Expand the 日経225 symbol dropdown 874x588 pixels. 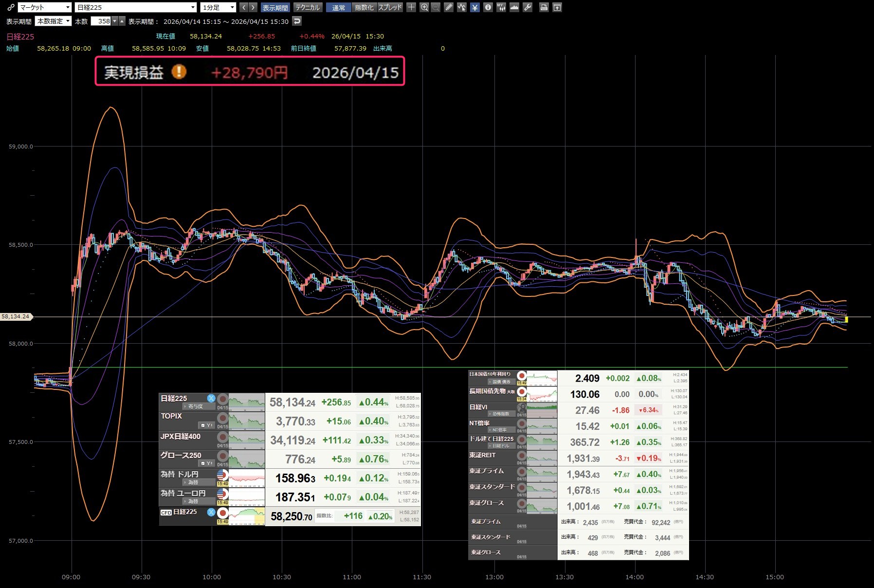coord(136,7)
